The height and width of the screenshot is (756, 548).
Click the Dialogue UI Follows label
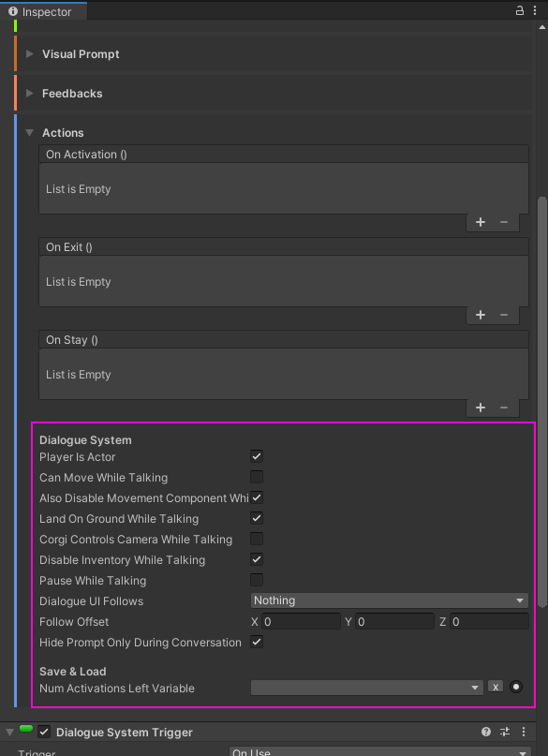coord(92,601)
